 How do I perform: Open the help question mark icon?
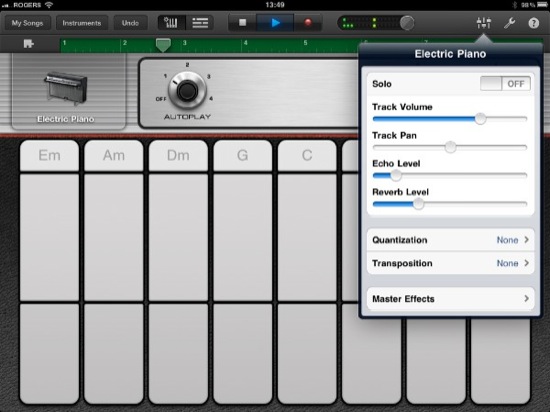pyautogui.click(x=534, y=23)
